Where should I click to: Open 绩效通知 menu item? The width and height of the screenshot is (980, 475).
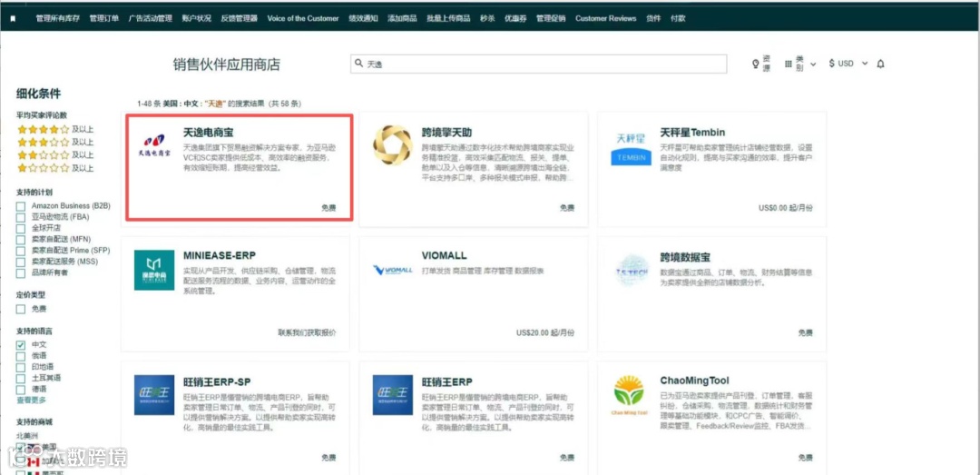click(x=363, y=19)
